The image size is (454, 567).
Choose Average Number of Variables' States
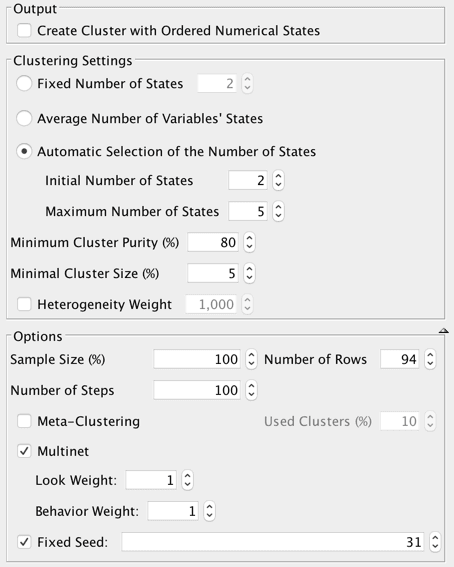click(24, 119)
